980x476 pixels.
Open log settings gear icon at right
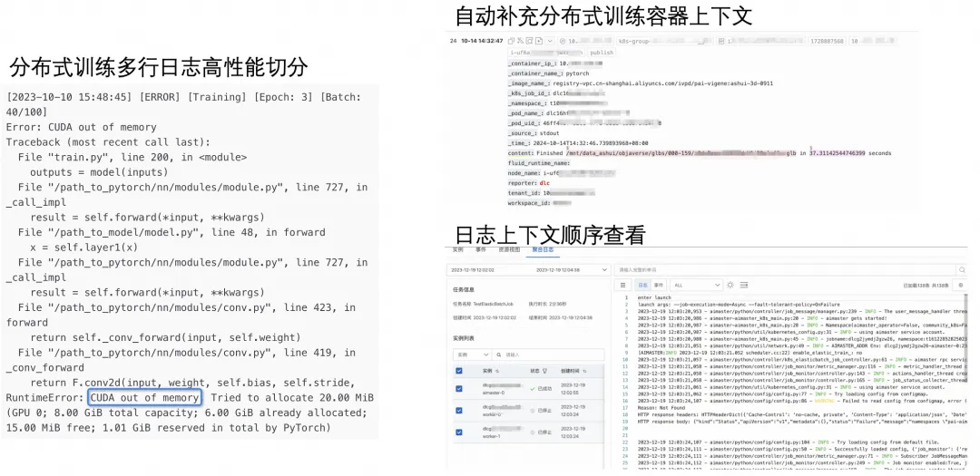(961, 286)
